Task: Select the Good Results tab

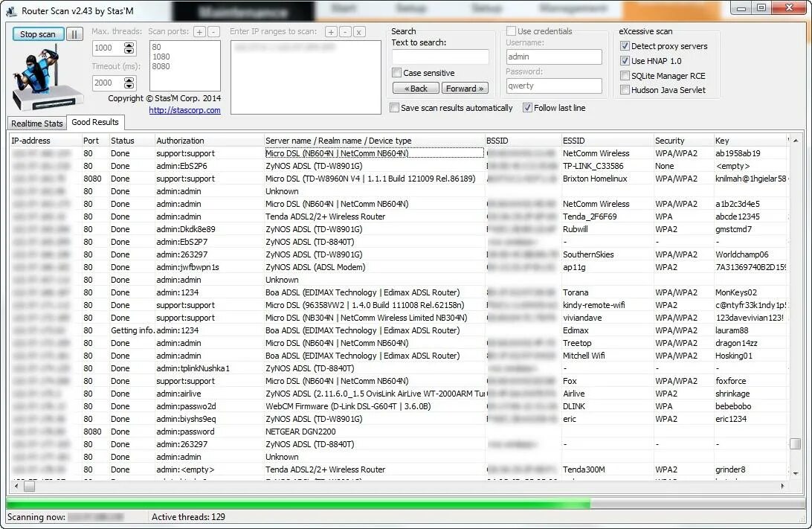Action: [x=95, y=122]
